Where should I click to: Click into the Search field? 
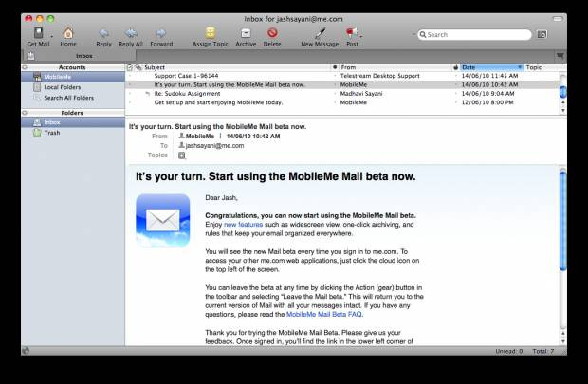point(475,34)
